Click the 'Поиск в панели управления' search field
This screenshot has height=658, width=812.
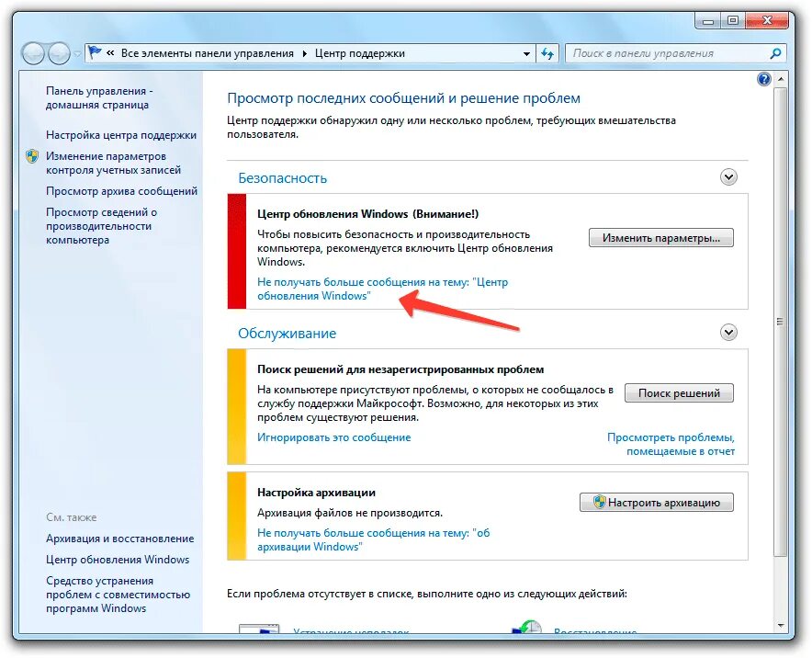pyautogui.click(x=668, y=53)
